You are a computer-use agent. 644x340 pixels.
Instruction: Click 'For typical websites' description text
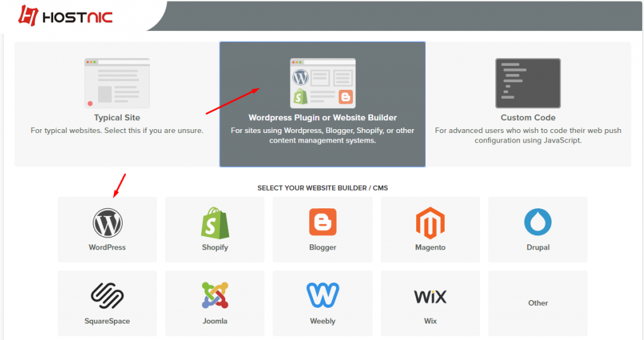click(x=117, y=130)
